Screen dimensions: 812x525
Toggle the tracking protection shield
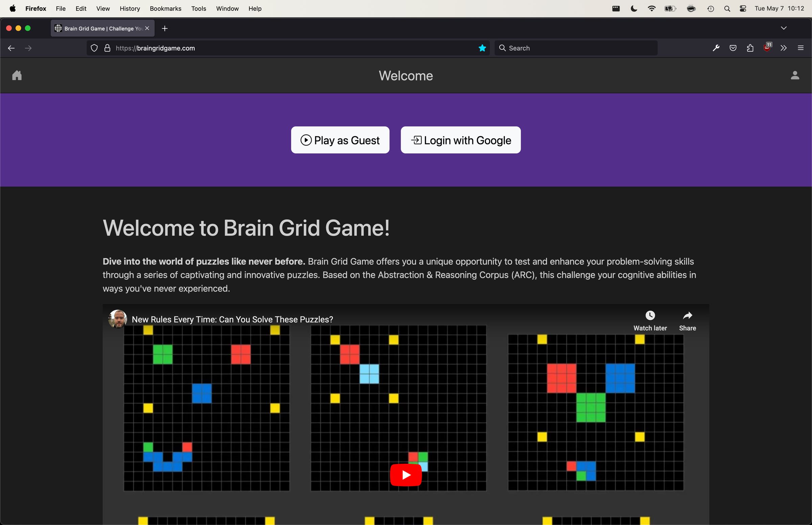click(x=94, y=48)
